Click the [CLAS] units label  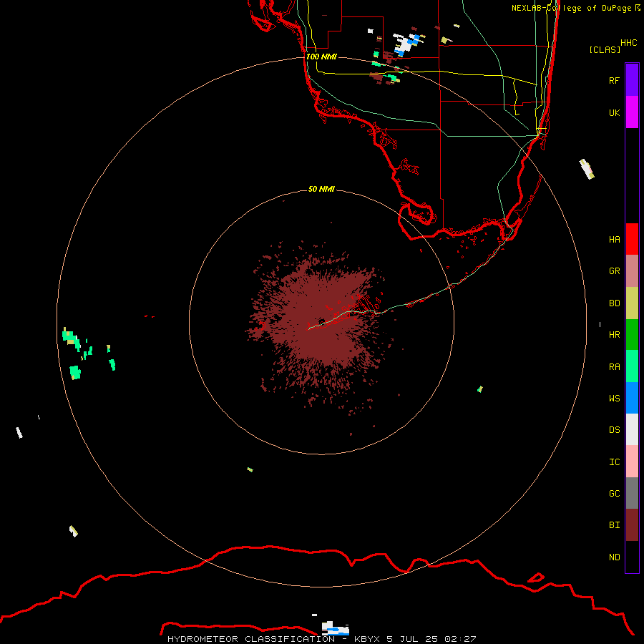pyautogui.click(x=605, y=49)
